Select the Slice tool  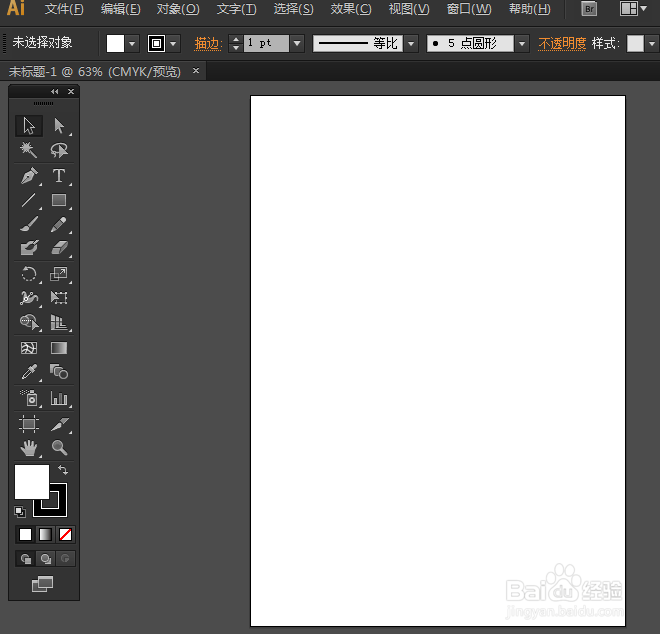coord(59,424)
